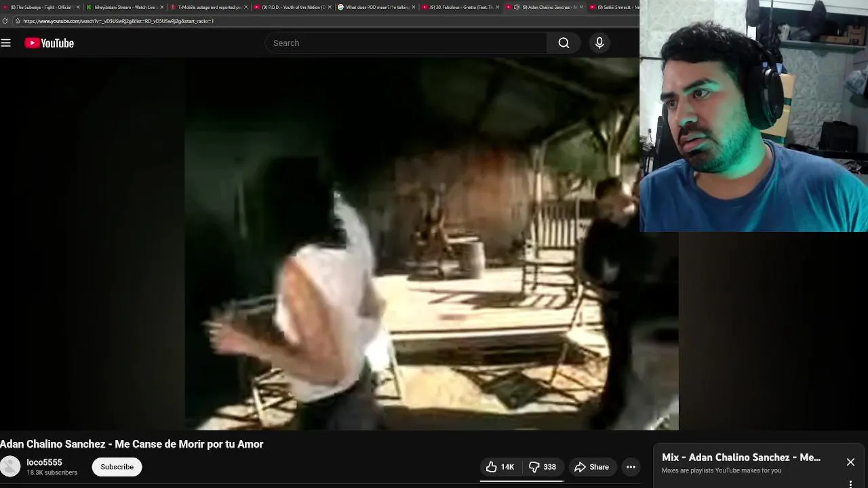Click the Mixes are playlists YouTube makes text
Viewport: 868px width, 488px height.
(x=722, y=470)
